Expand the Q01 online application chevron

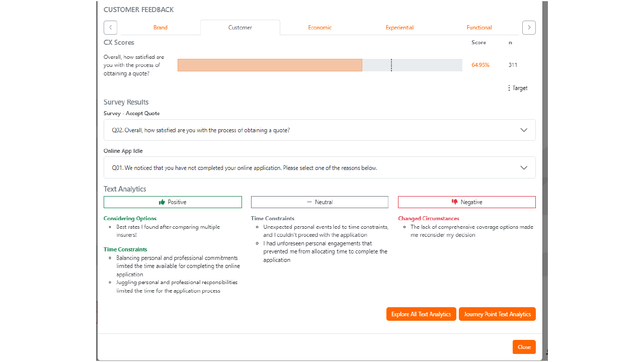pos(524,168)
